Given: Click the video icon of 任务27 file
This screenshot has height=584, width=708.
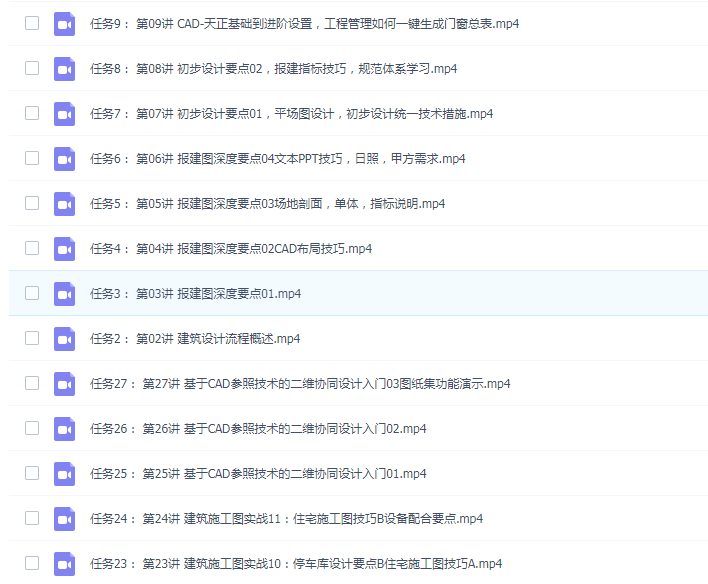Looking at the screenshot, I should pos(64,384).
